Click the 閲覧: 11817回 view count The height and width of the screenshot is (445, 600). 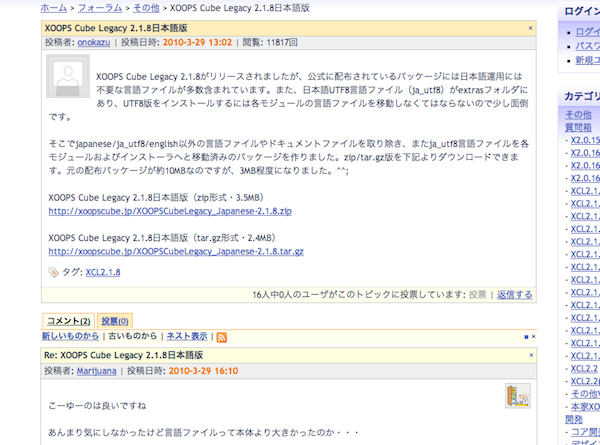point(270,42)
